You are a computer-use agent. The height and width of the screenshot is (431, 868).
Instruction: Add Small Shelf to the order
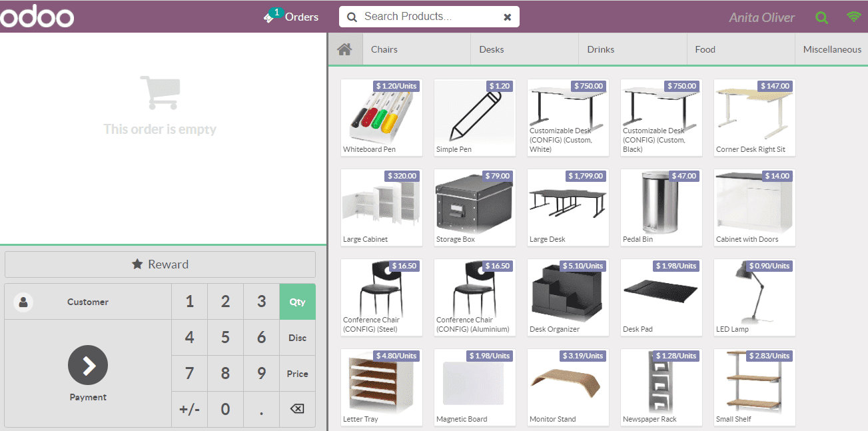tap(755, 388)
